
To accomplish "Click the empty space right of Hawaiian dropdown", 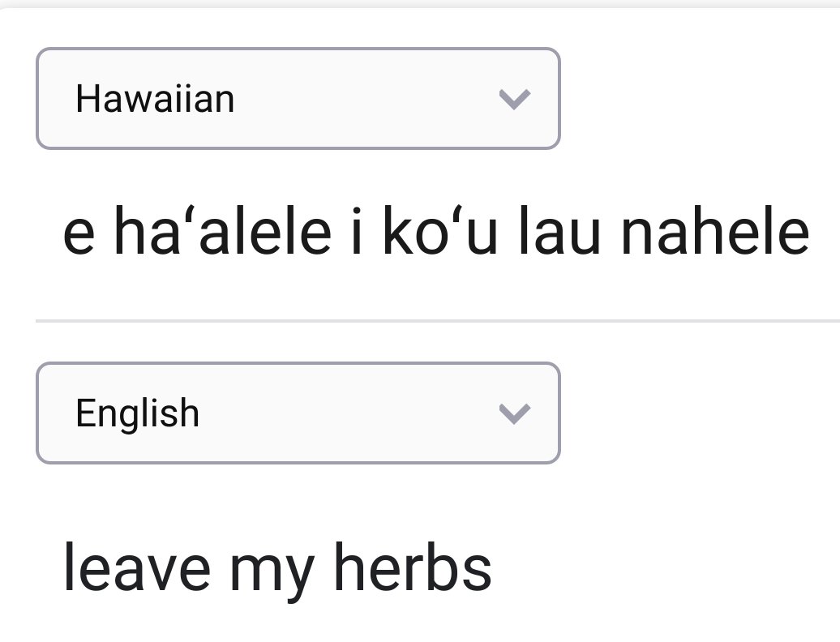I will tap(701, 99).
